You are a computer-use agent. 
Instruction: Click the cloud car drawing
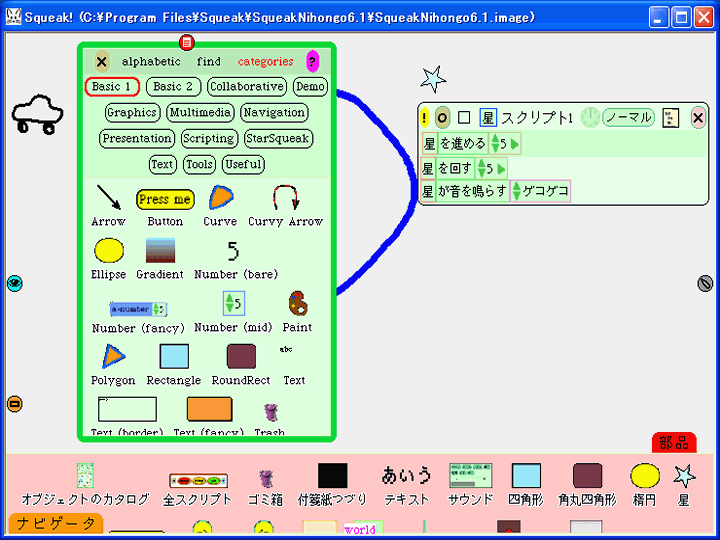[37, 115]
